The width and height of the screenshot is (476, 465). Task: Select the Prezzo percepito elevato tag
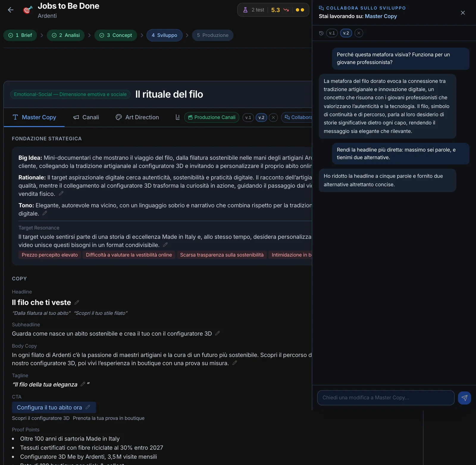pyautogui.click(x=50, y=255)
